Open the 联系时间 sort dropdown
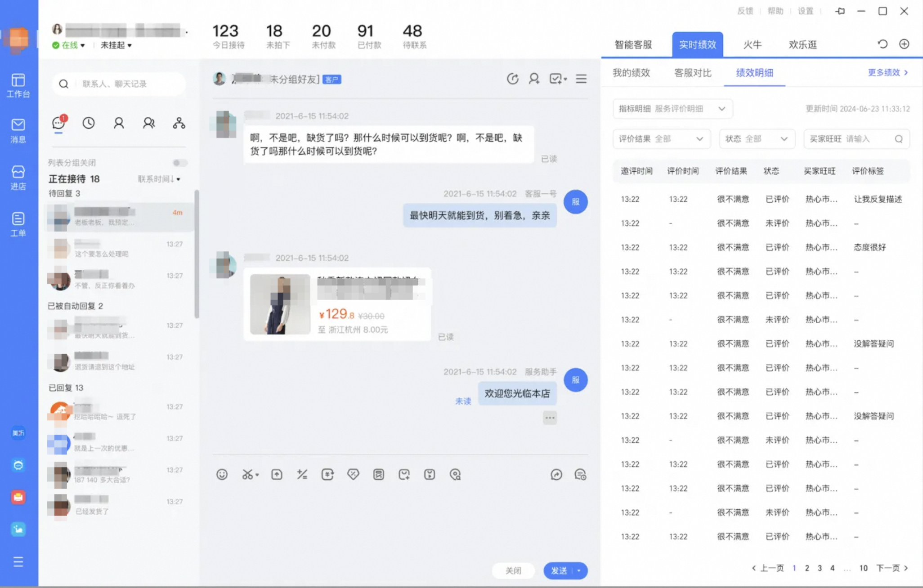923x588 pixels. coord(159,179)
